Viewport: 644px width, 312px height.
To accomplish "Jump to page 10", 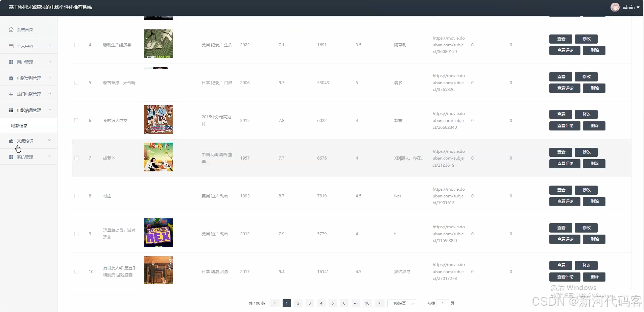I will tap(367, 303).
